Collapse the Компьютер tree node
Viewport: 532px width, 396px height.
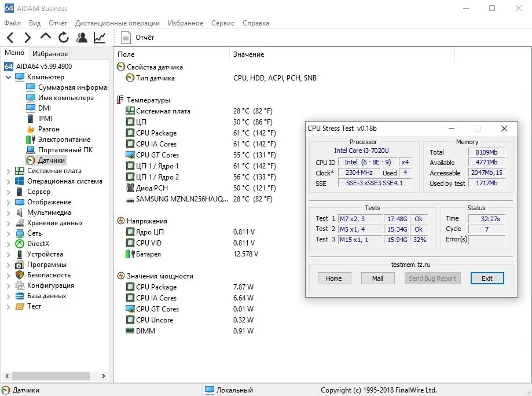click(9, 77)
